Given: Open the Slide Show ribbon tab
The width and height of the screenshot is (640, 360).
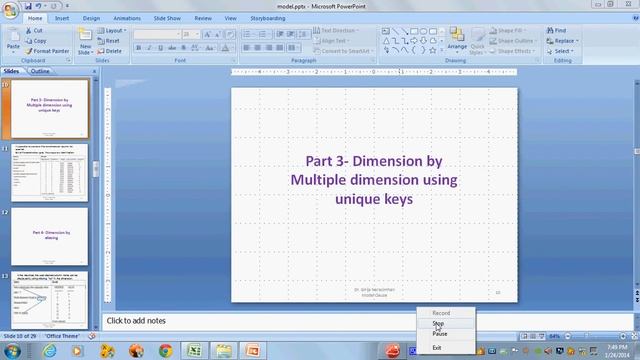Looking at the screenshot, I should 167,18.
